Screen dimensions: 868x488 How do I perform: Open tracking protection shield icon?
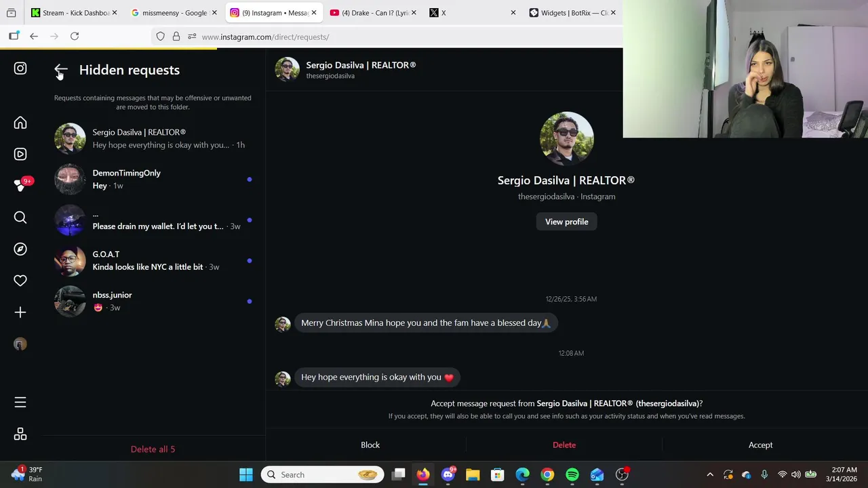tap(161, 37)
